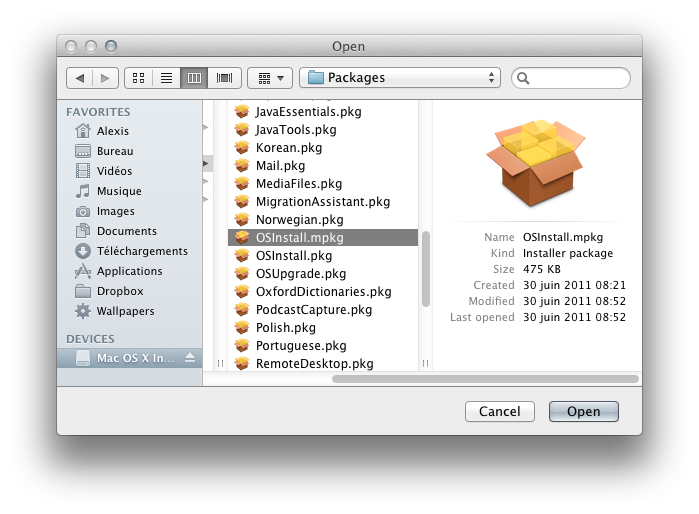Select JavaEssentials.pkg file

point(323,111)
